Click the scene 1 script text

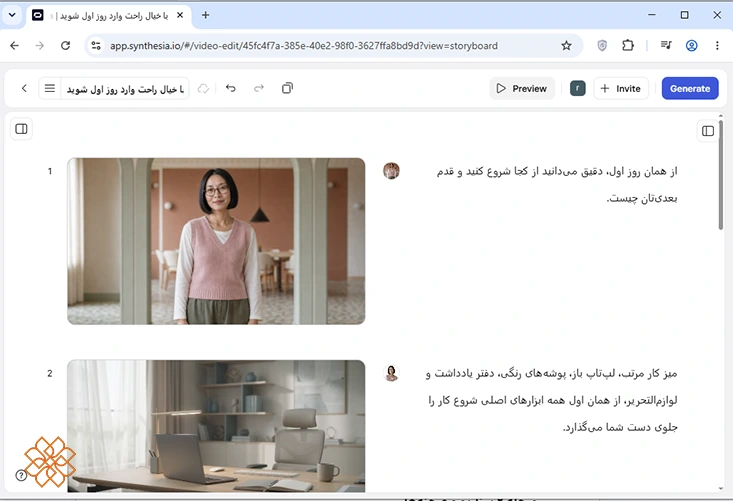tap(557, 185)
